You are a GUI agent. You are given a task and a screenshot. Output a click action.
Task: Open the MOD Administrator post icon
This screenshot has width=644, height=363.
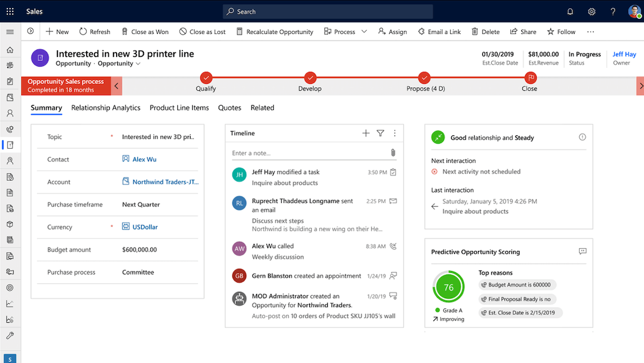pos(393,296)
